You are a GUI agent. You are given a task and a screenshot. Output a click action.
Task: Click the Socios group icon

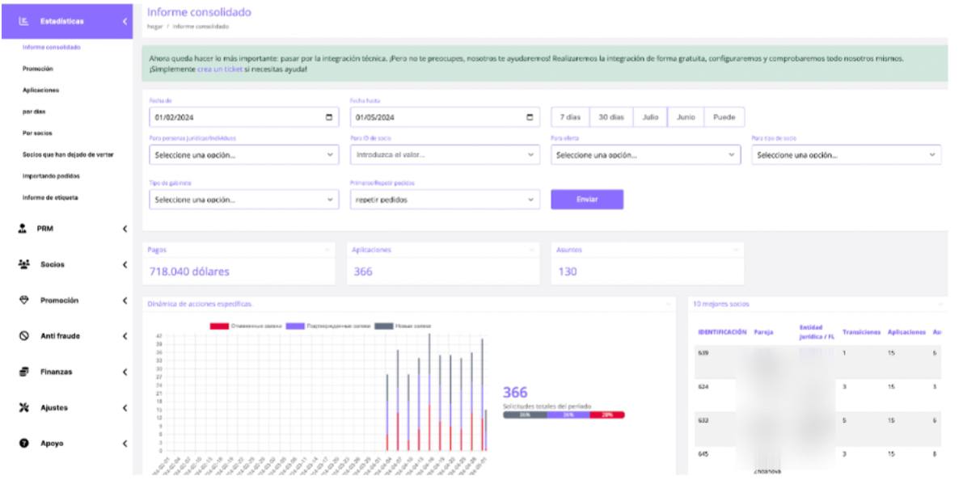tap(23, 264)
